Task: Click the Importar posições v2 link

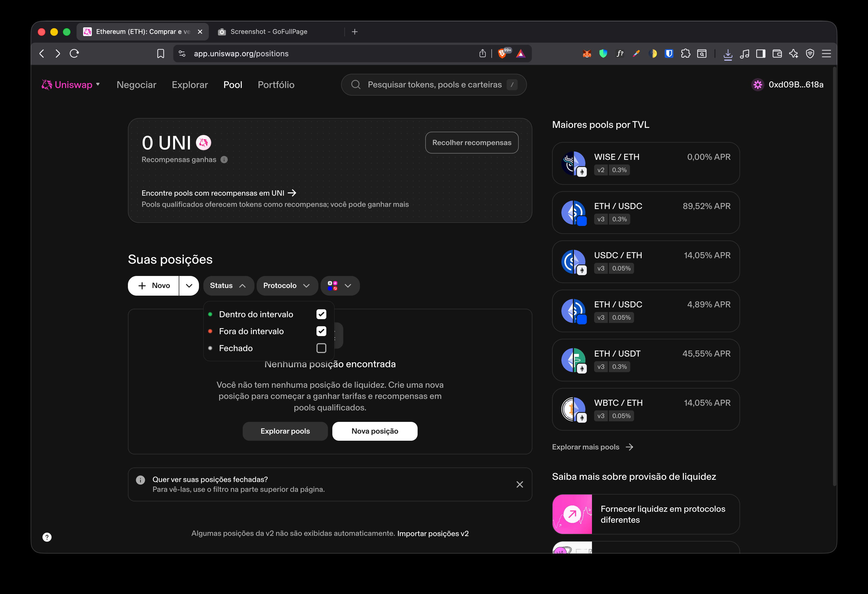Action: [x=433, y=534]
